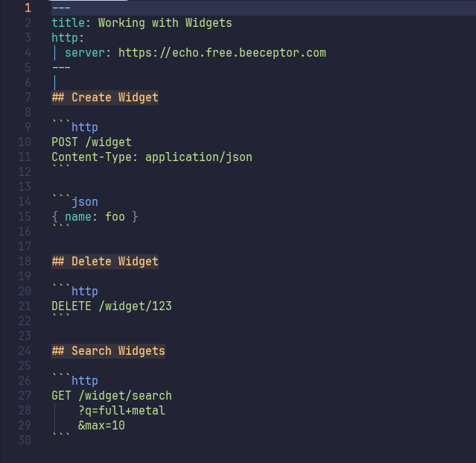Click the Delete Widget heading
The width and height of the screenshot is (476, 463).
coord(105,262)
